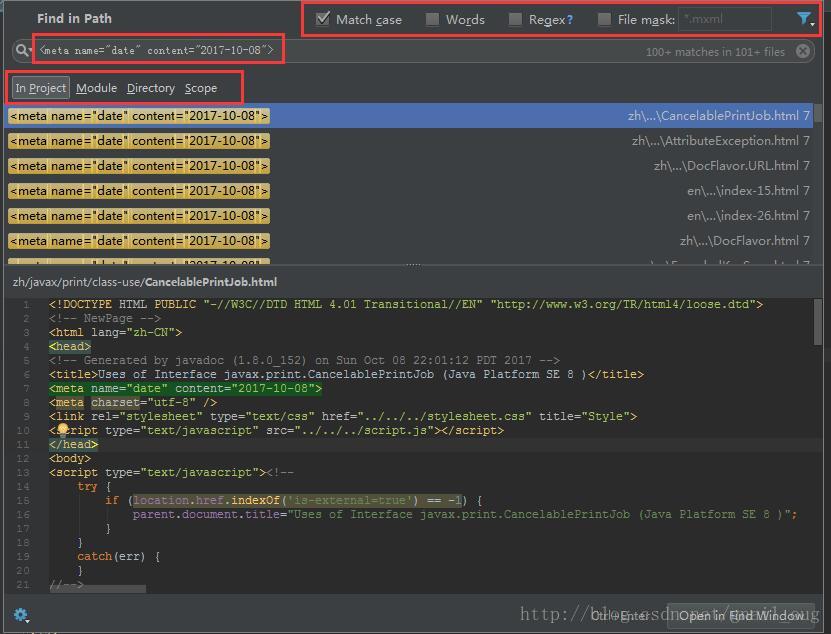
Task: Click the results list vertical scrollbar
Action: 818,112
